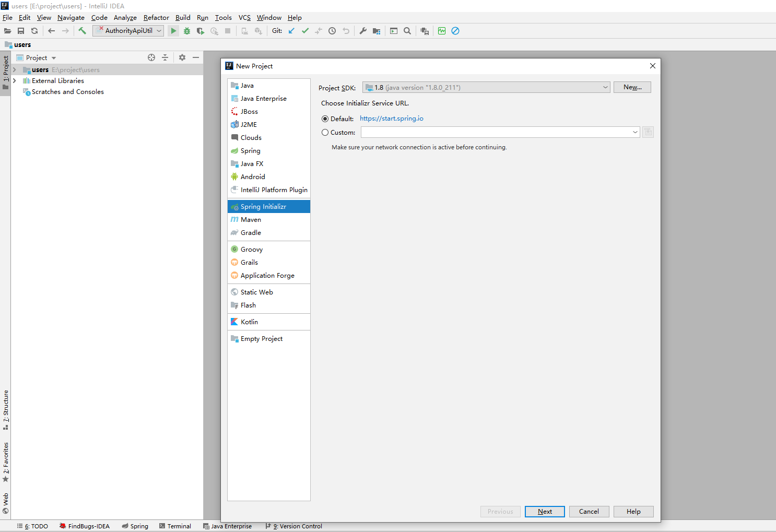Select JBoss project type
The width and height of the screenshot is (776, 532).
point(269,112)
